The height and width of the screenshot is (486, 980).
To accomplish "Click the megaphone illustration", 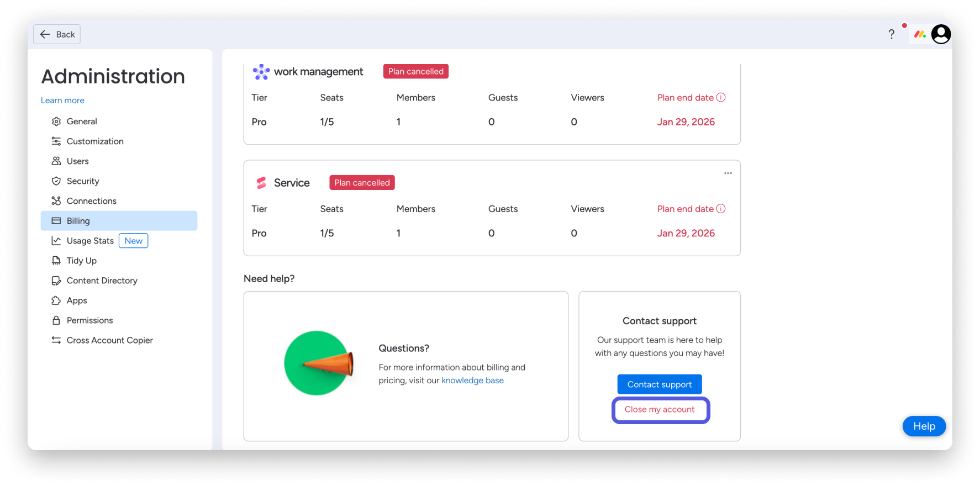I will (x=319, y=363).
